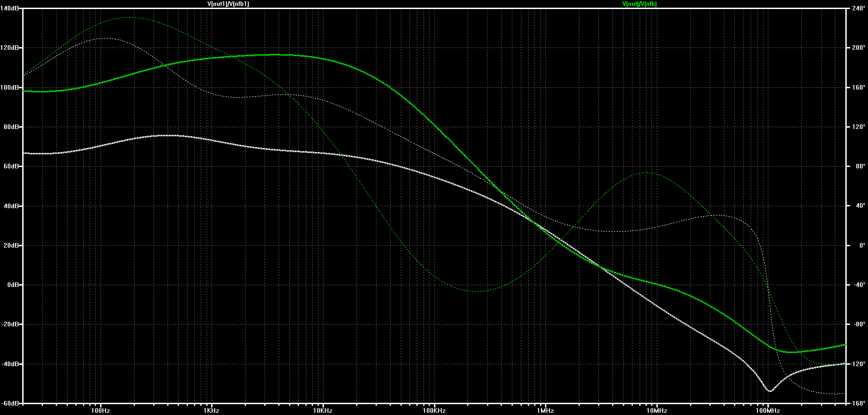This screenshot has height=415, width=868.
Task: Click the 100MHz frequency axis label
Action: point(768,411)
